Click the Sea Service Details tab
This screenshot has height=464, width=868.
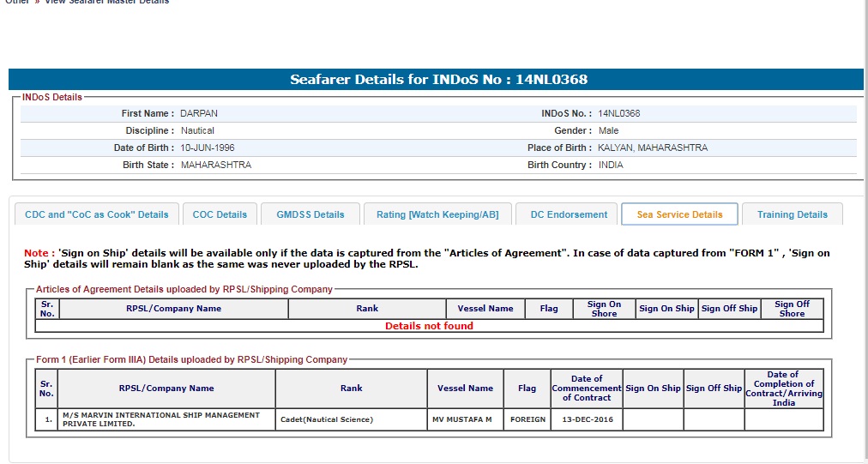click(x=679, y=214)
